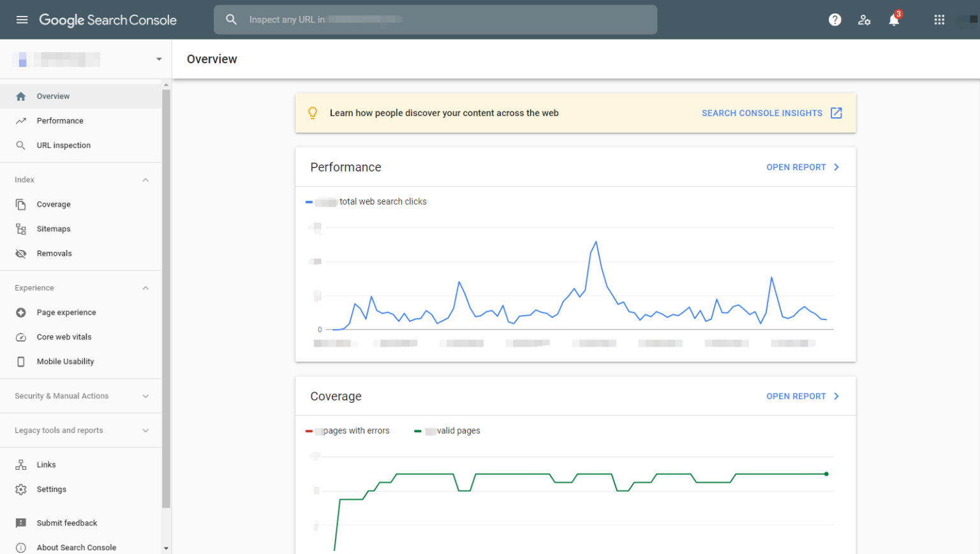The image size is (980, 554).
Task: Toggle the pages with errors legend
Action: [349, 431]
